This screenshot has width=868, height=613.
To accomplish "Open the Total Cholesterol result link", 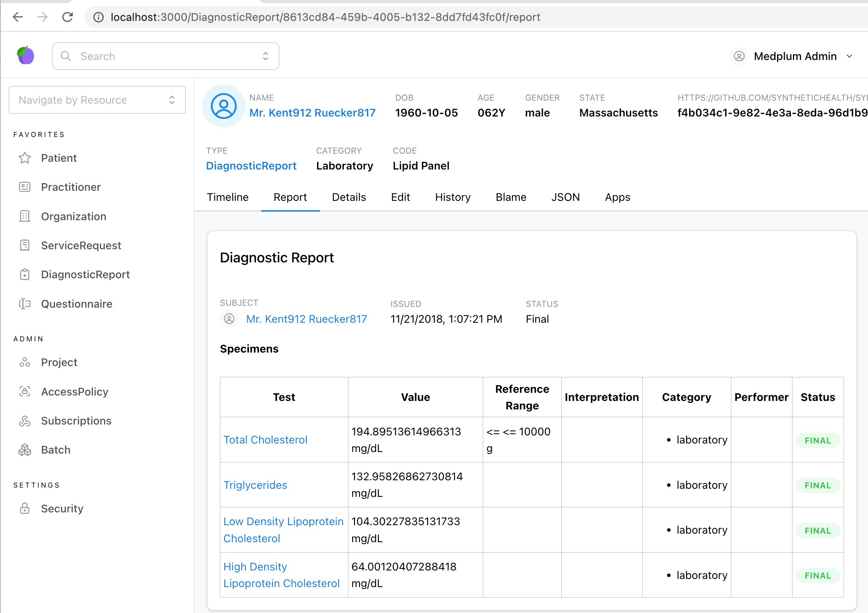I will (265, 440).
